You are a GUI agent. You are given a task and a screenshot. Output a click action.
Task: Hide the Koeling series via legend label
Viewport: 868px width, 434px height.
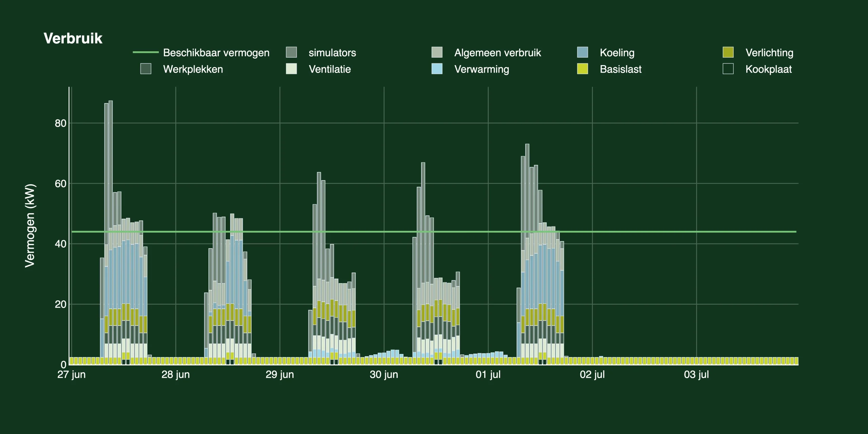point(617,53)
